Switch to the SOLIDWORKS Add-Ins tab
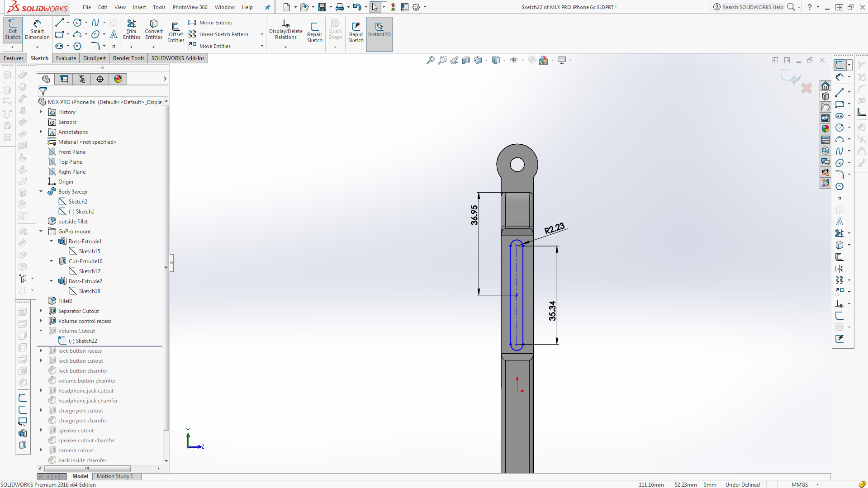868x488 pixels. 178,58
